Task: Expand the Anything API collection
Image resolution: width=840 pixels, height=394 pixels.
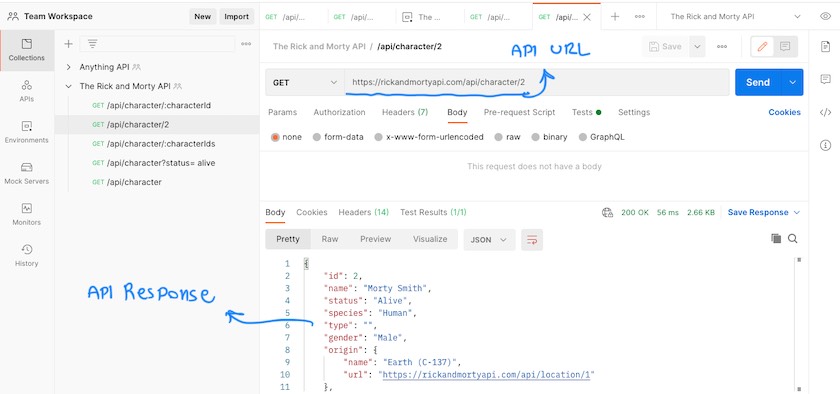Action: pos(68,67)
